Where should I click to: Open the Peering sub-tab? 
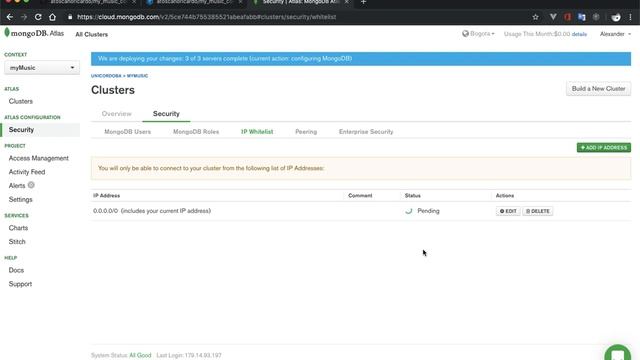click(306, 132)
